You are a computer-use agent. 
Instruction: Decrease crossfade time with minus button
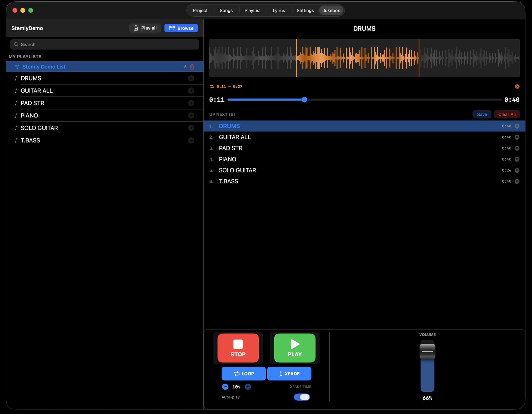click(225, 387)
